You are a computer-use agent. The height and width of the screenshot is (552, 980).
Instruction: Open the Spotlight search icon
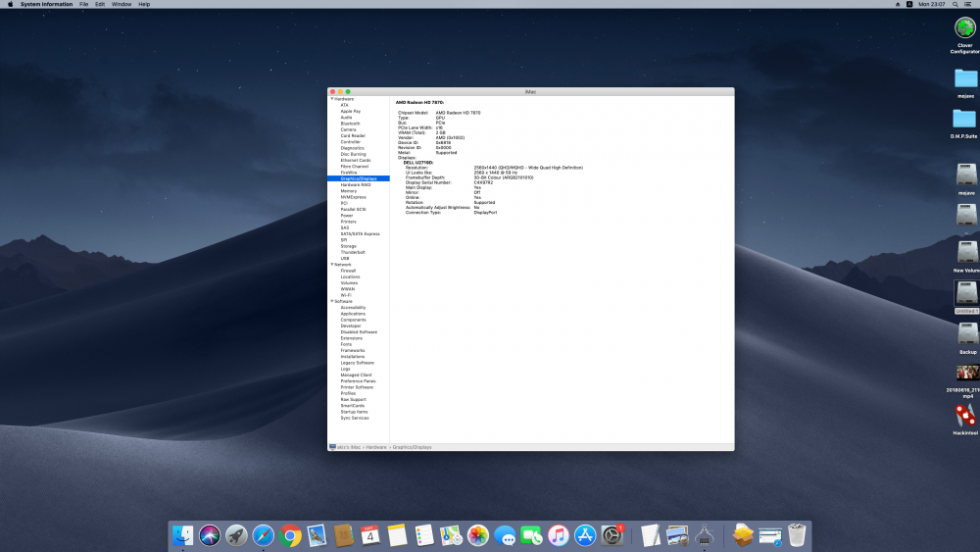[x=955, y=4]
